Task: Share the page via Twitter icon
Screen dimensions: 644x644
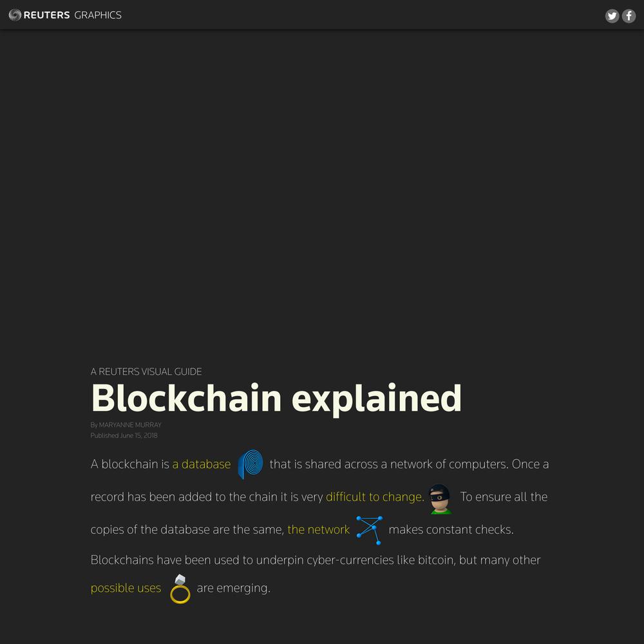Action: pos(612,16)
